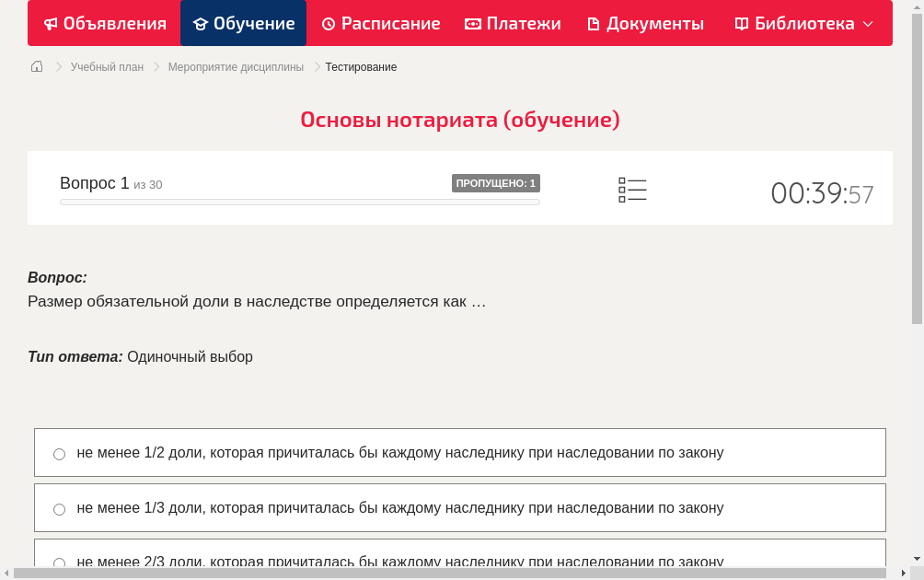The width and height of the screenshot is (924, 580).
Task: Click the book icon beside Библиотека
Action: [742, 23]
